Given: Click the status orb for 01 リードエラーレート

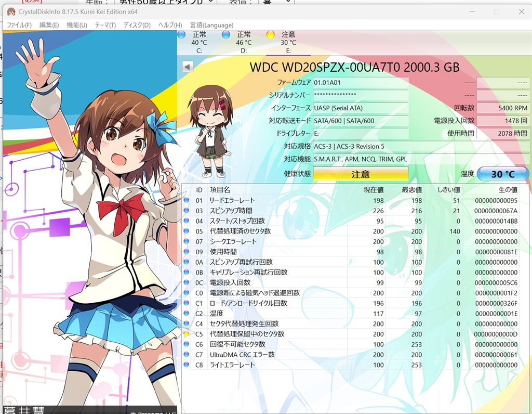Looking at the screenshot, I should [x=187, y=200].
